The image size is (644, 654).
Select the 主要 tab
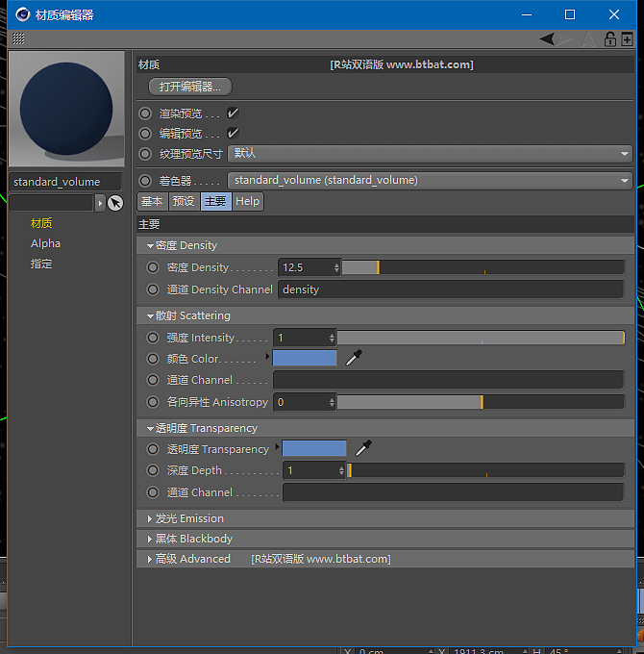216,201
